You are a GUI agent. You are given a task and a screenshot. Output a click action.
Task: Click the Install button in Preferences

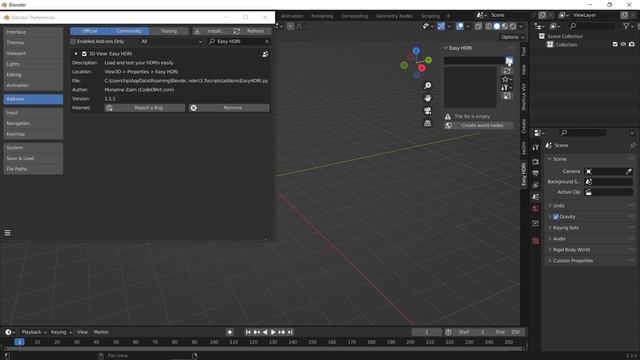pos(211,31)
